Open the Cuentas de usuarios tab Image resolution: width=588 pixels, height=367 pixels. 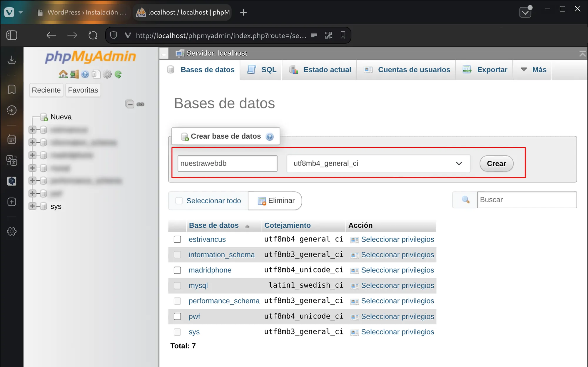pos(407,70)
